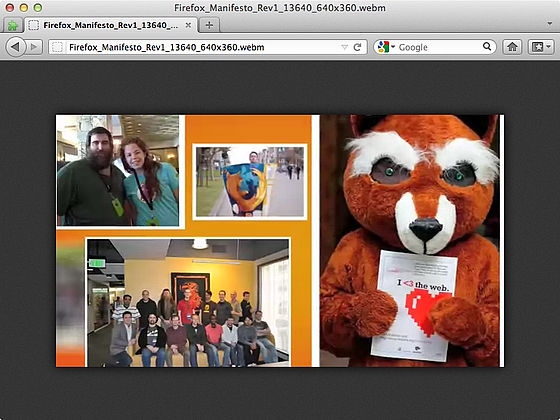Zoom the window with the green button
Viewport: 560px width, 420px height.
tap(38, 8)
